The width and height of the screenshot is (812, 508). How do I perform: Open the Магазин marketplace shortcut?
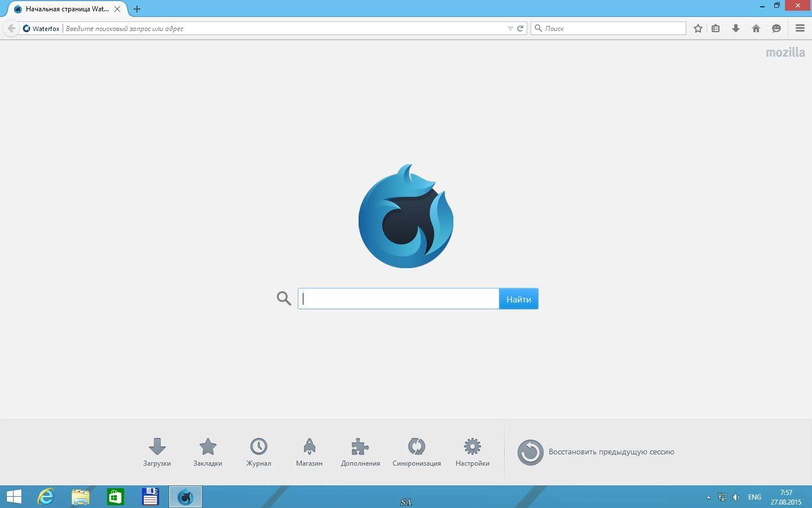309,452
